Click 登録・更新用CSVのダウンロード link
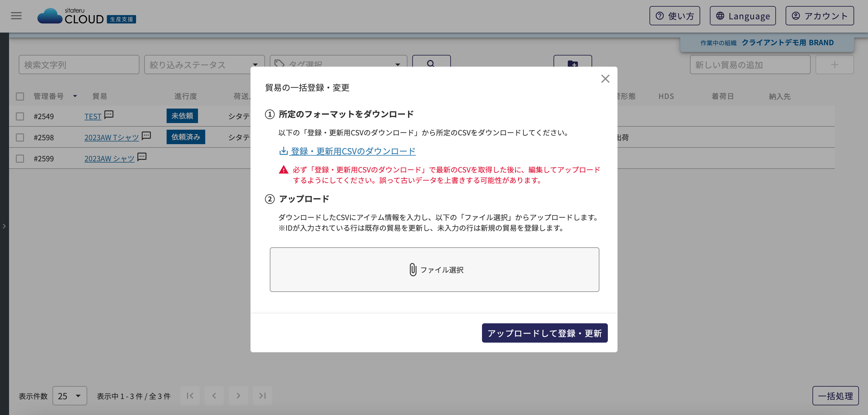 [347, 151]
